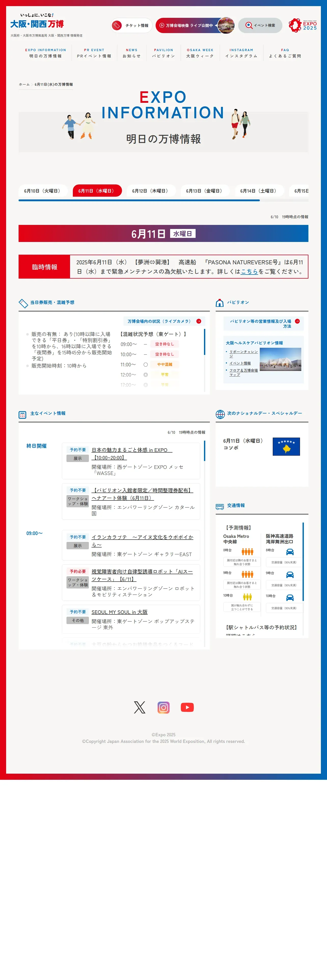Open イランカラプテ event link
327x980 pixels.
pyautogui.click(x=142, y=541)
